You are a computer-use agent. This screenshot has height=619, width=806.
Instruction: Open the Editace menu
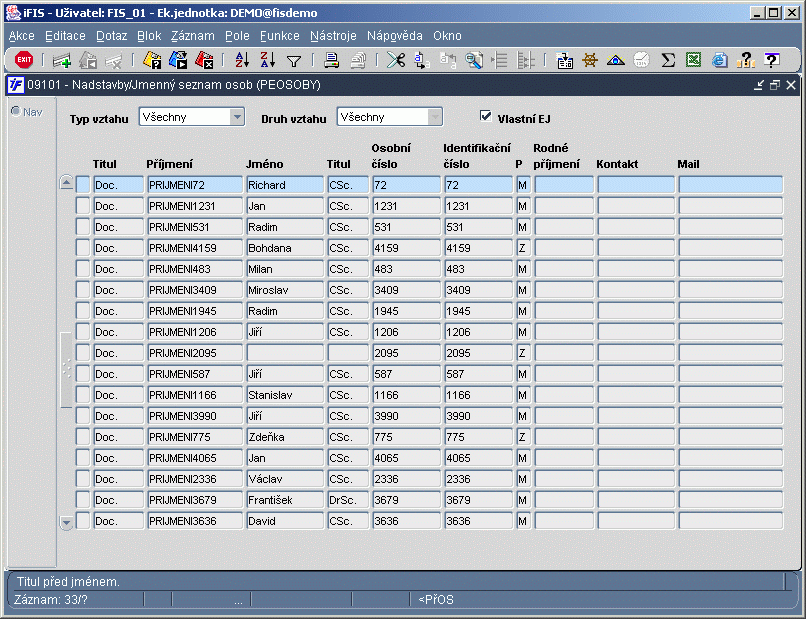tap(65, 36)
